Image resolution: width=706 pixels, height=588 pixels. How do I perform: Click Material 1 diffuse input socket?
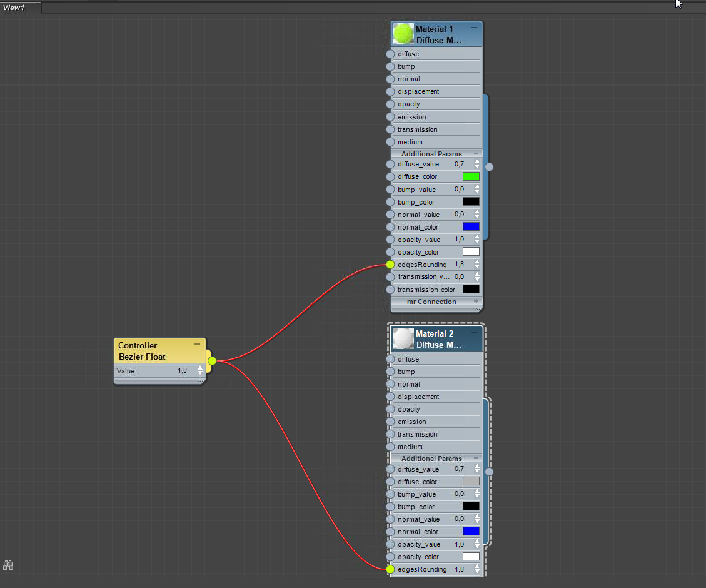(390, 54)
